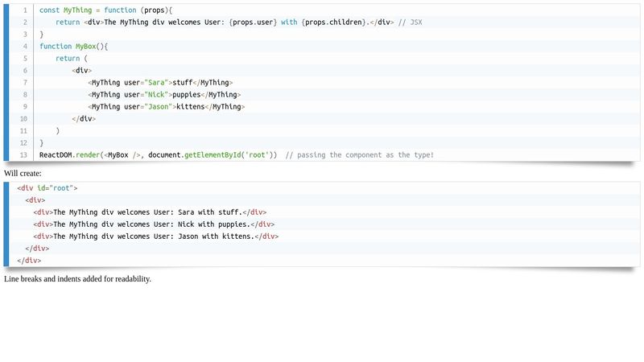Click line number 1 in code gutter
The width and height of the screenshot is (644, 362).
point(25,10)
